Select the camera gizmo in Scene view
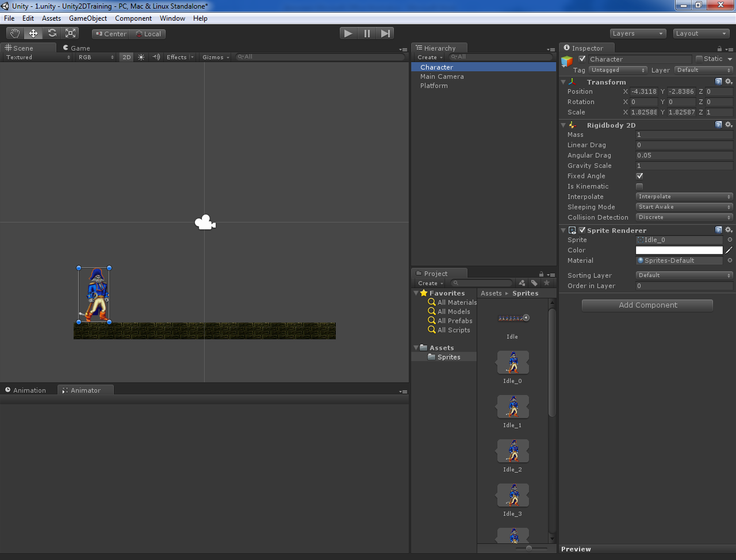 coord(205,223)
